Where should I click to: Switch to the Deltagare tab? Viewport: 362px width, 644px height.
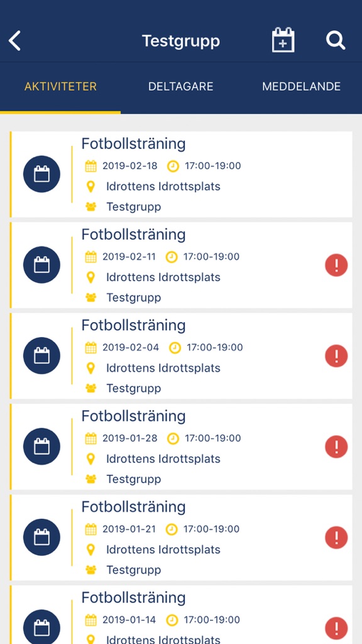180,87
